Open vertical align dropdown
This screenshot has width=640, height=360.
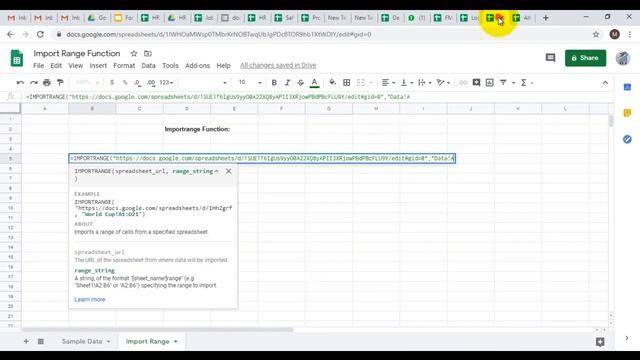point(407,82)
